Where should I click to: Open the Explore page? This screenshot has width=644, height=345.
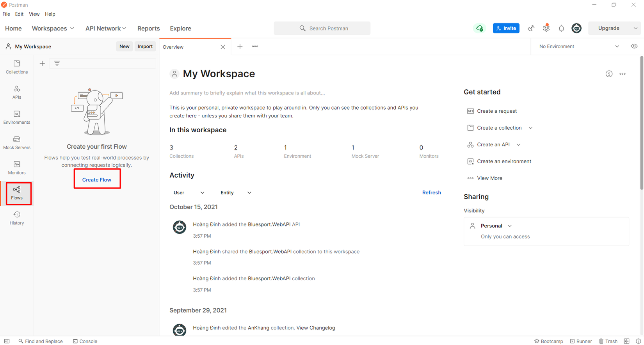pos(180,28)
